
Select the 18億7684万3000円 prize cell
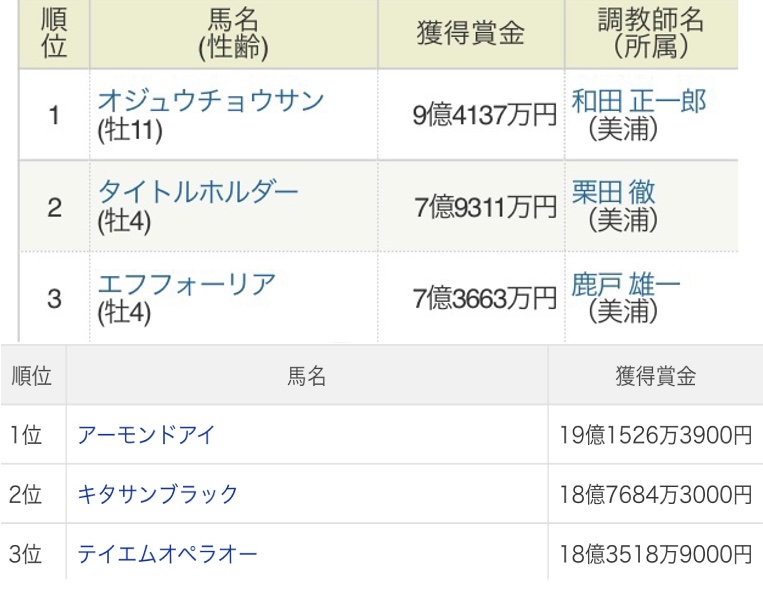click(x=655, y=495)
